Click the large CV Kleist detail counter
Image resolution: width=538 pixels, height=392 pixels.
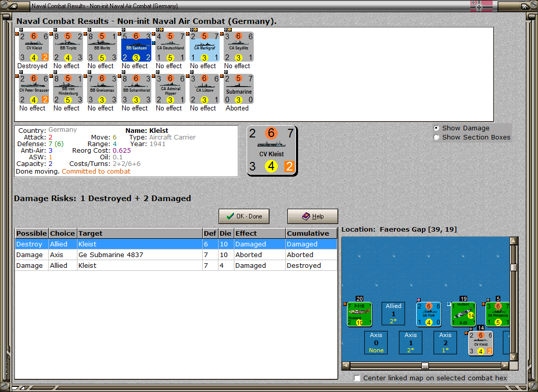(272, 151)
